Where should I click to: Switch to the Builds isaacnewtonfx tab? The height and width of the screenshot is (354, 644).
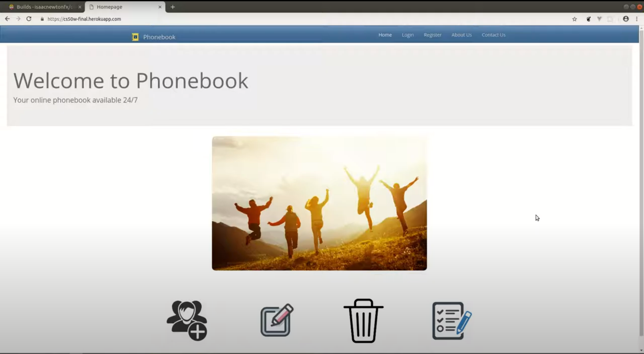click(x=44, y=7)
